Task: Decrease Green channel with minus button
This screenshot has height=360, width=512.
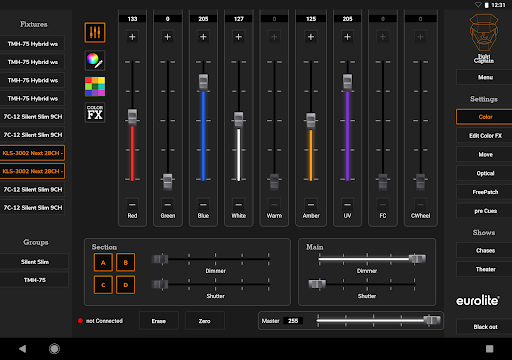Action: [168, 204]
